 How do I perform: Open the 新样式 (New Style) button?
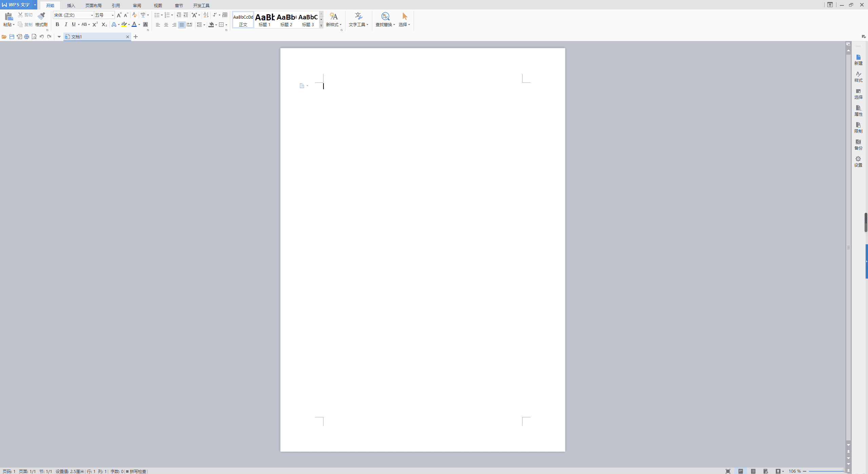334,20
